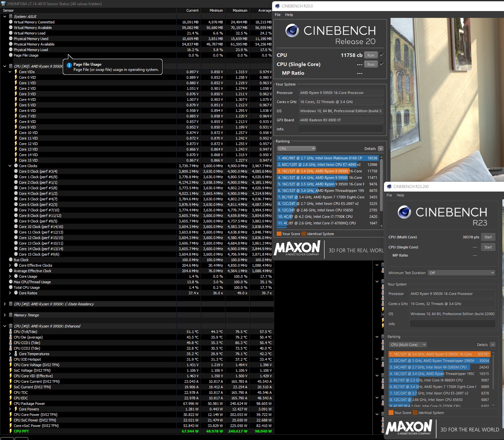Open the Details dropdown in Cinebench R23 ranking
The image size is (504, 440).
coord(493,345)
